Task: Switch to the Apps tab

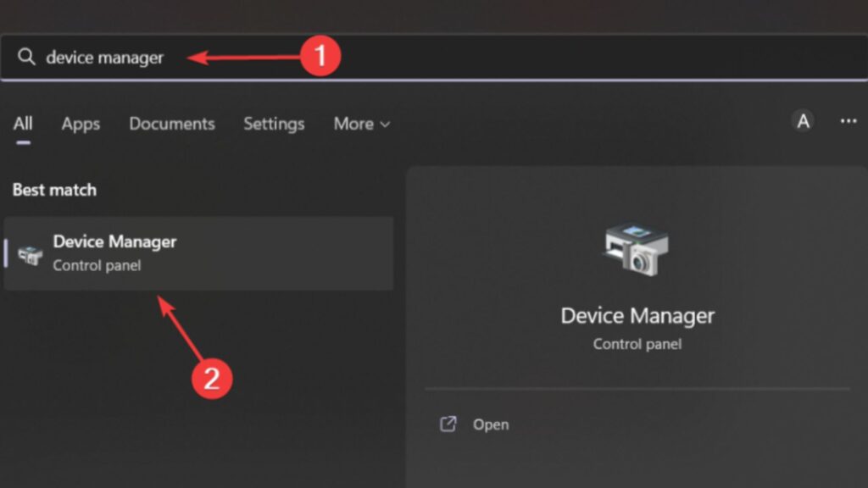Action: pos(80,124)
